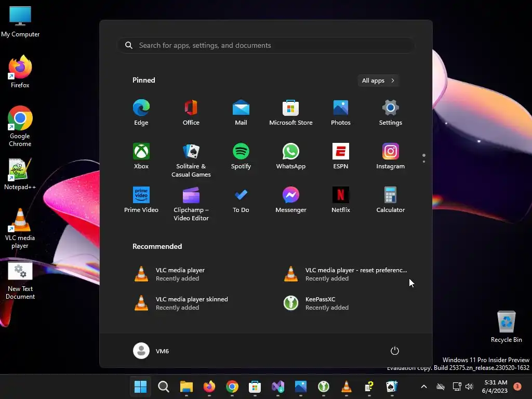Click the All apps button
This screenshot has width=532, height=399.
[378, 81]
